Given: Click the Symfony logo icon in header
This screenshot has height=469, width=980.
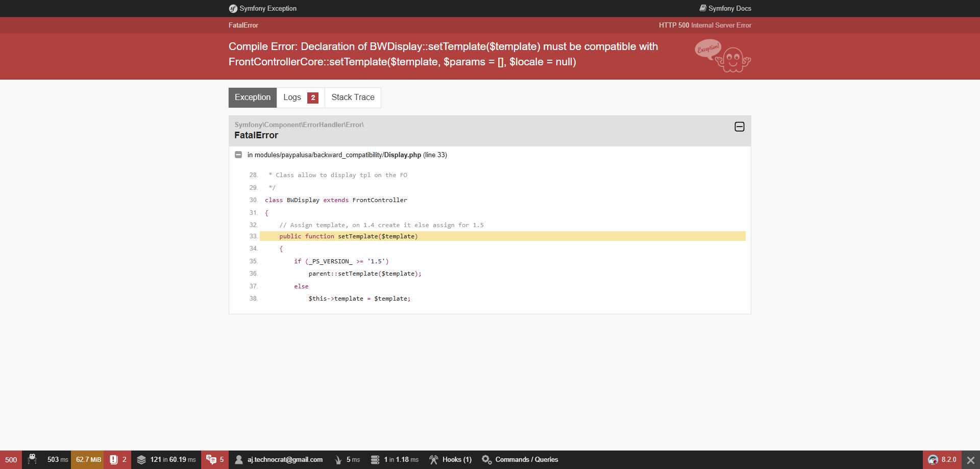Looking at the screenshot, I should tap(233, 9).
